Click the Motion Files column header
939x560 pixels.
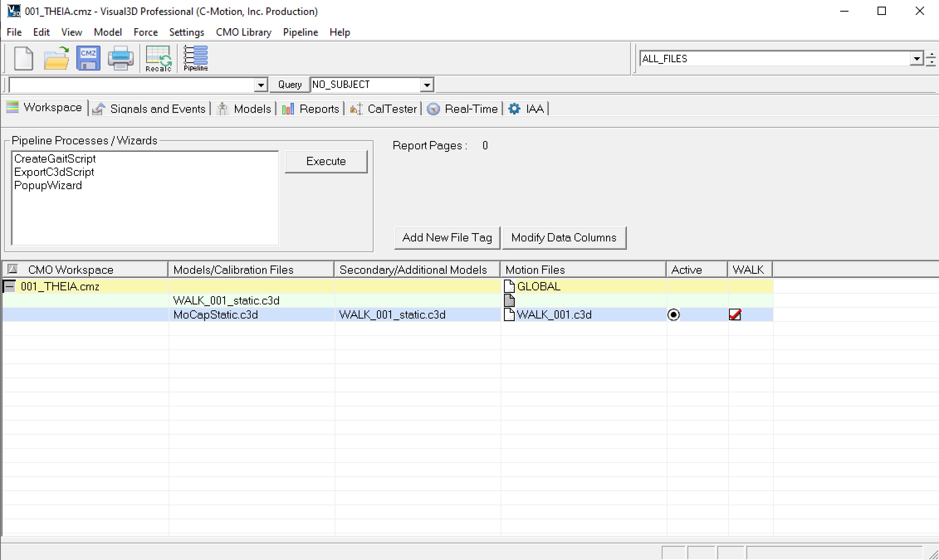[x=583, y=270]
